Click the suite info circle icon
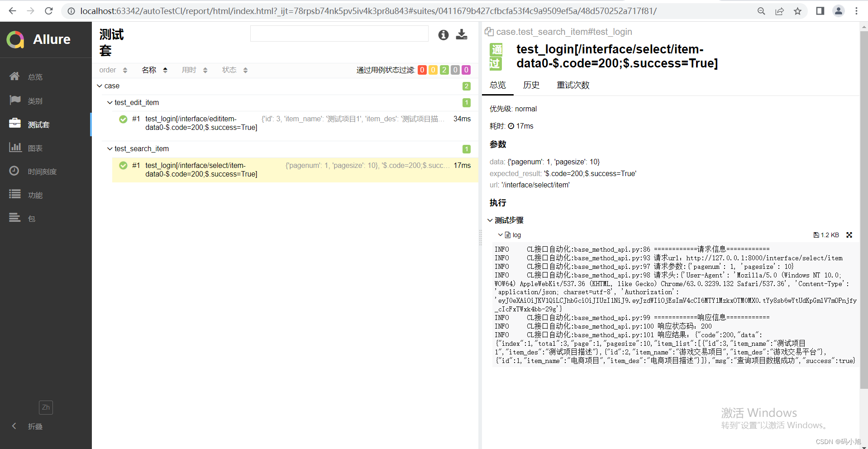 point(444,35)
